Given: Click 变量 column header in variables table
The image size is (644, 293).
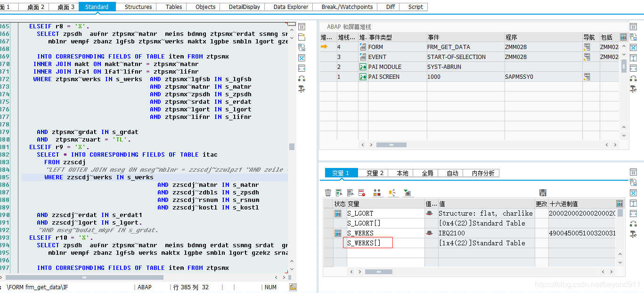Looking at the screenshot, I should [385, 203].
